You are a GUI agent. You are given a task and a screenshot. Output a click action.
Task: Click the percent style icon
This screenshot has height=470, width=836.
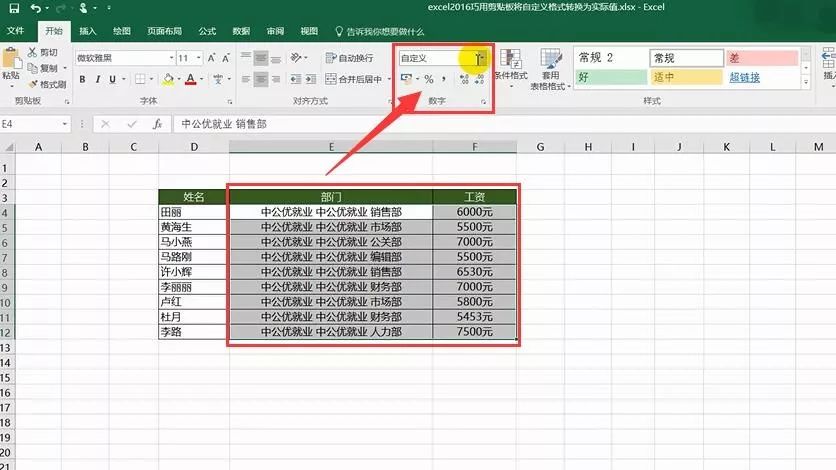428,79
